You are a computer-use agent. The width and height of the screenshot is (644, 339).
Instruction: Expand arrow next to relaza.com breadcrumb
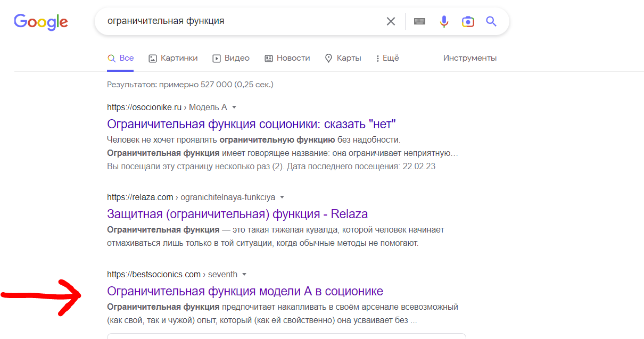pos(282,197)
